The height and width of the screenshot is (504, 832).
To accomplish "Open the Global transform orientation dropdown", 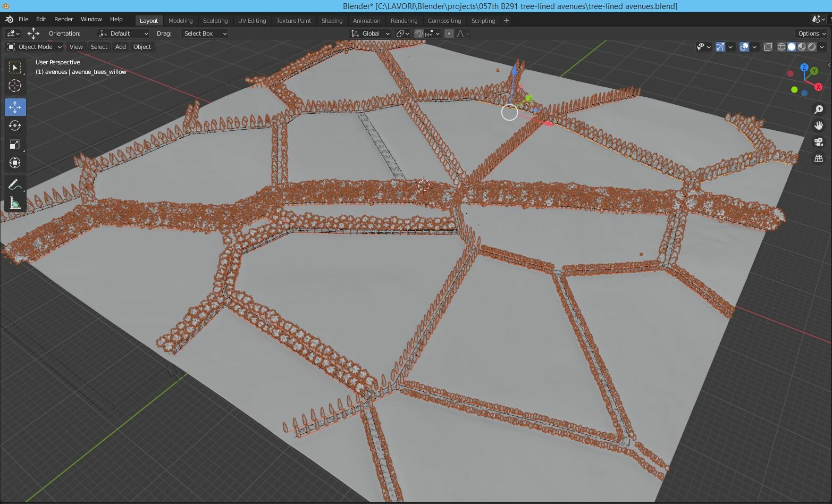I will 371,33.
